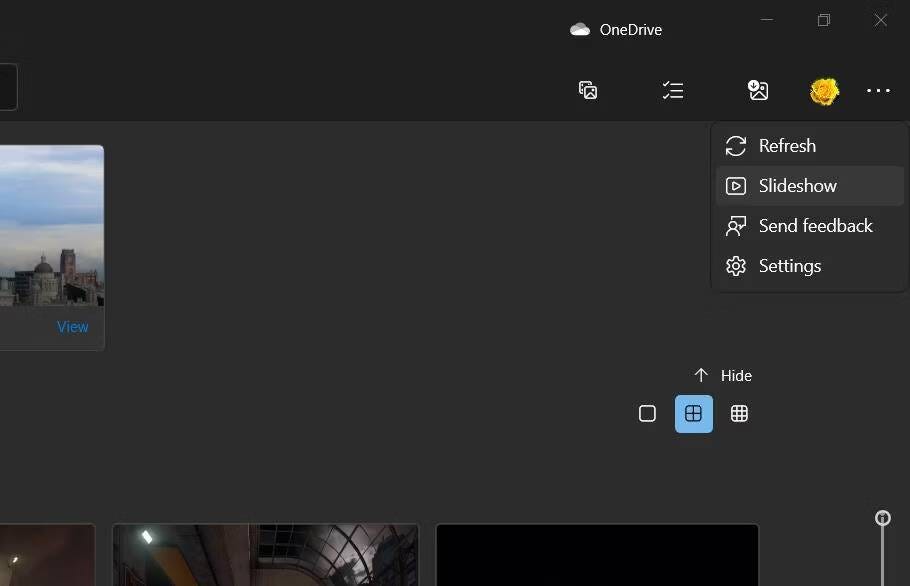Toggle the three-dot See more menu
The width and height of the screenshot is (910, 586).
pyautogui.click(x=878, y=91)
